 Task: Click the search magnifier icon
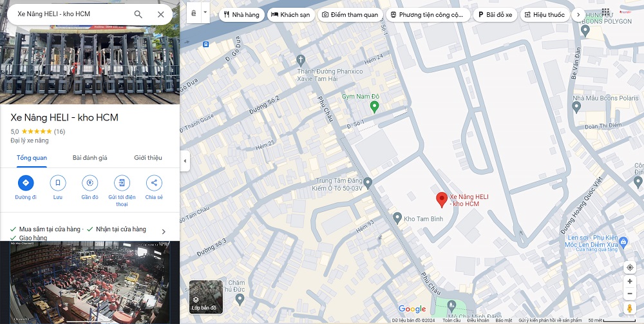[138, 14]
